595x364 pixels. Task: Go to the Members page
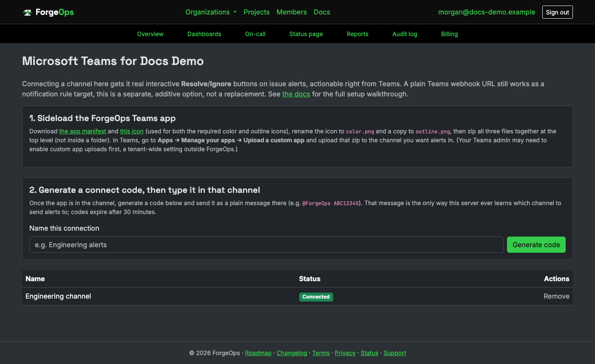tap(292, 12)
